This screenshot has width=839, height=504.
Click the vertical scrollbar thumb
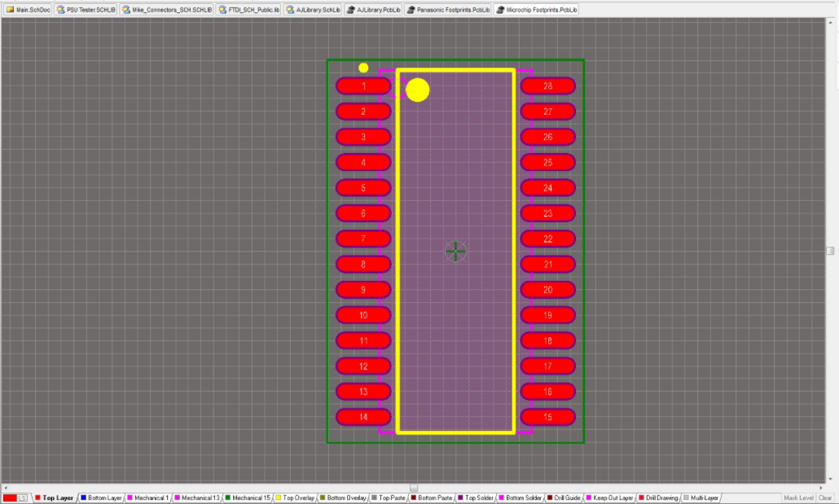pyautogui.click(x=830, y=251)
